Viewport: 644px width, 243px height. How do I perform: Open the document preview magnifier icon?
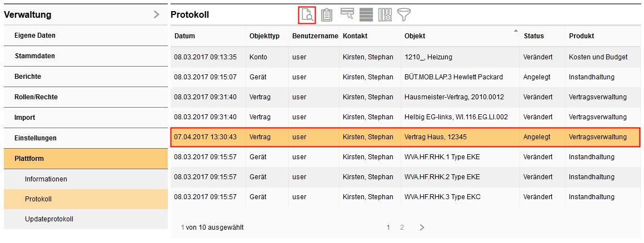pyautogui.click(x=307, y=15)
